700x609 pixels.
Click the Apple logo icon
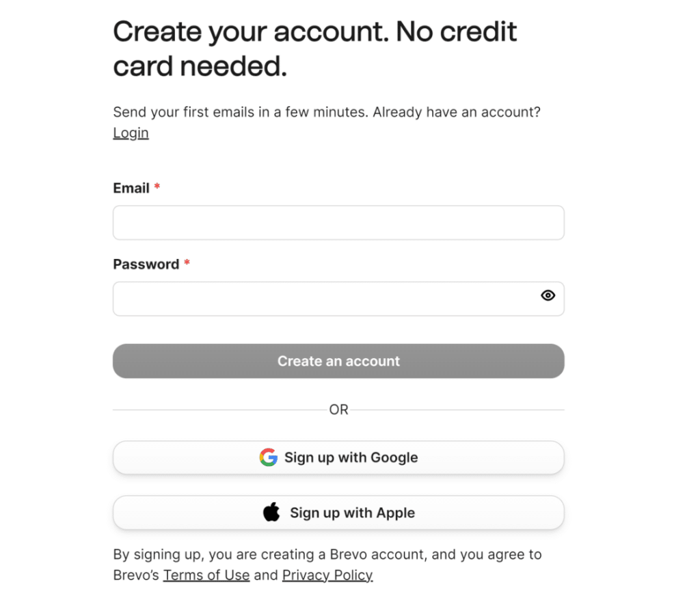click(271, 512)
